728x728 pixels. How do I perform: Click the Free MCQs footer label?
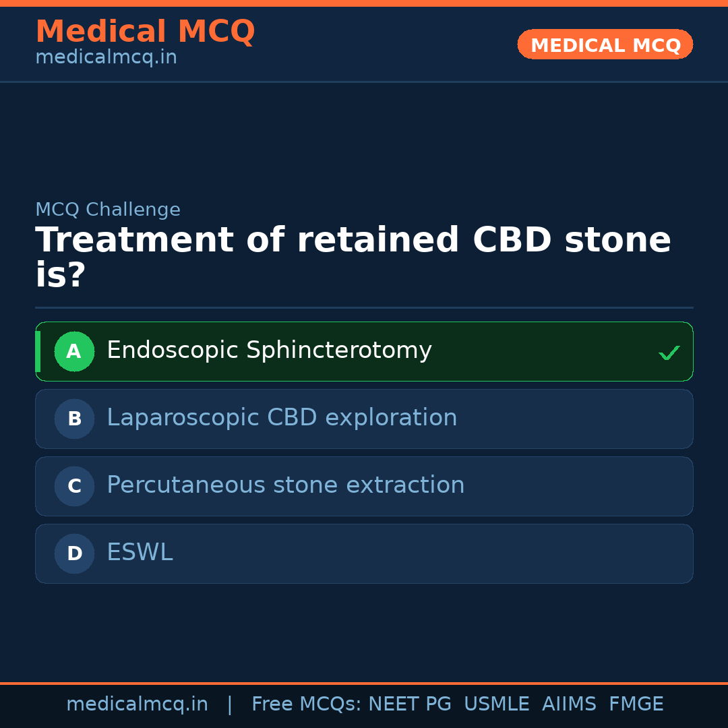coord(306,704)
